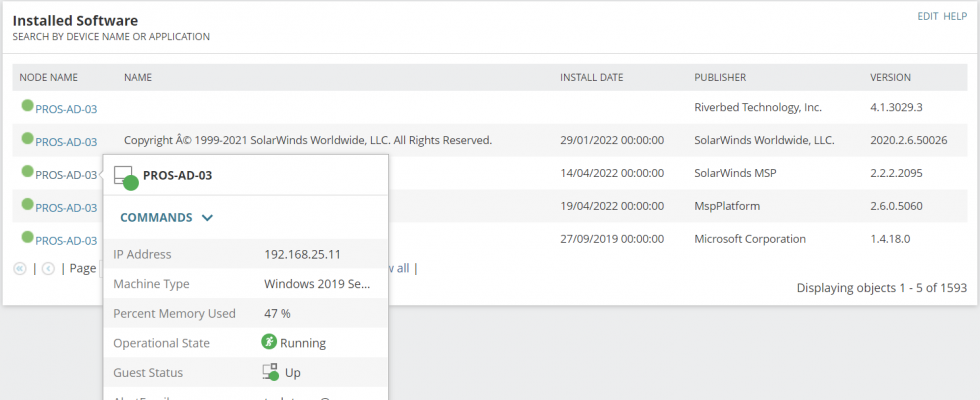Click the green status icon in the MspPlatform row
The height and width of the screenshot is (400, 980).
[x=27, y=204]
